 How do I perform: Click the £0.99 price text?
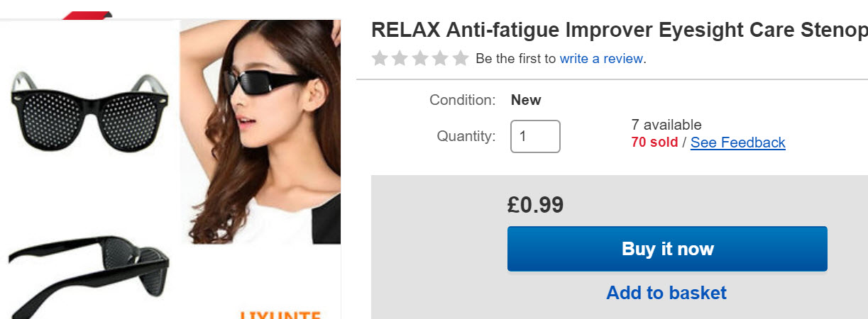click(535, 205)
